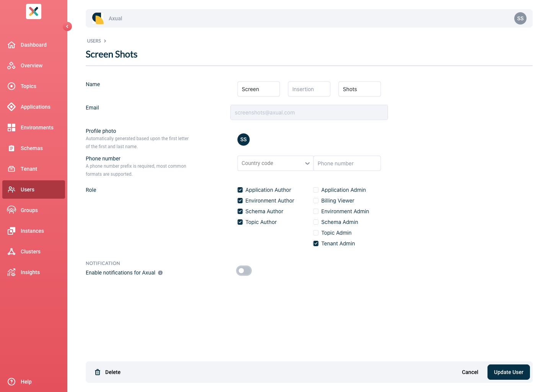Image resolution: width=551 pixels, height=392 pixels.
Task: Uncheck the Topic Author role
Action: click(240, 222)
